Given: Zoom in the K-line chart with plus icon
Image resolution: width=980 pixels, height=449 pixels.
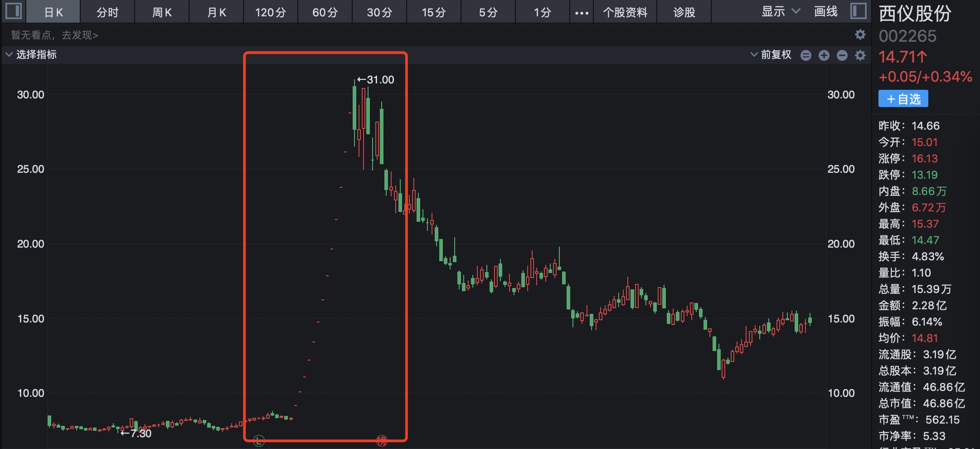Looking at the screenshot, I should coord(824,55).
